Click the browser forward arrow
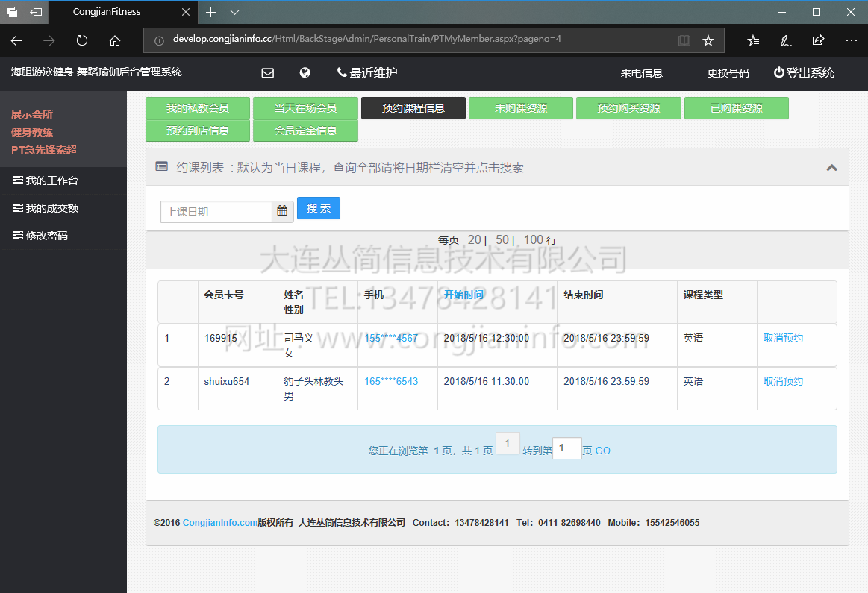868x593 pixels. click(49, 40)
